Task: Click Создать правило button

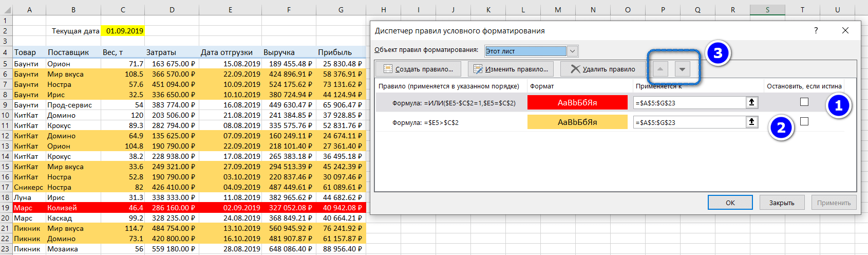Action: pyautogui.click(x=418, y=69)
